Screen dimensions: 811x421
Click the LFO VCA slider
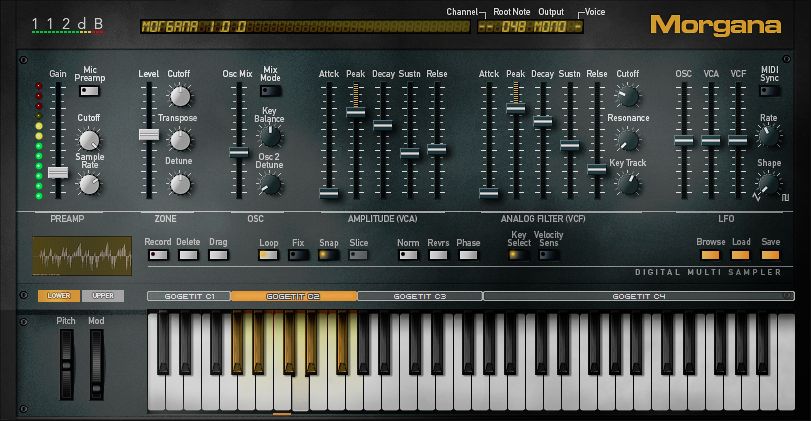tap(711, 140)
